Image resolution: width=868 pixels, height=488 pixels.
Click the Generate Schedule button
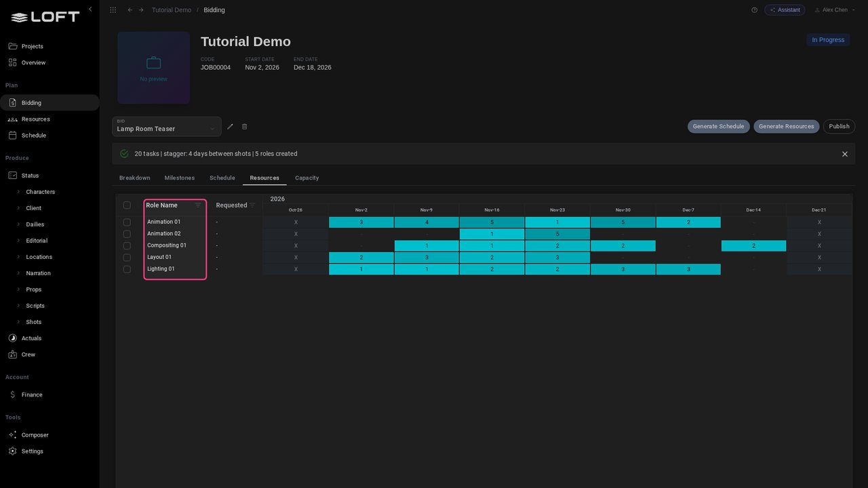point(719,127)
